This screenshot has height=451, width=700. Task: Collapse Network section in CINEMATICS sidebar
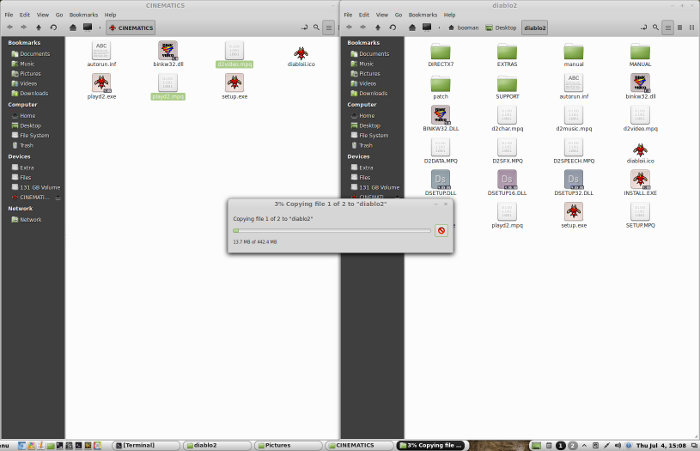click(x=20, y=209)
